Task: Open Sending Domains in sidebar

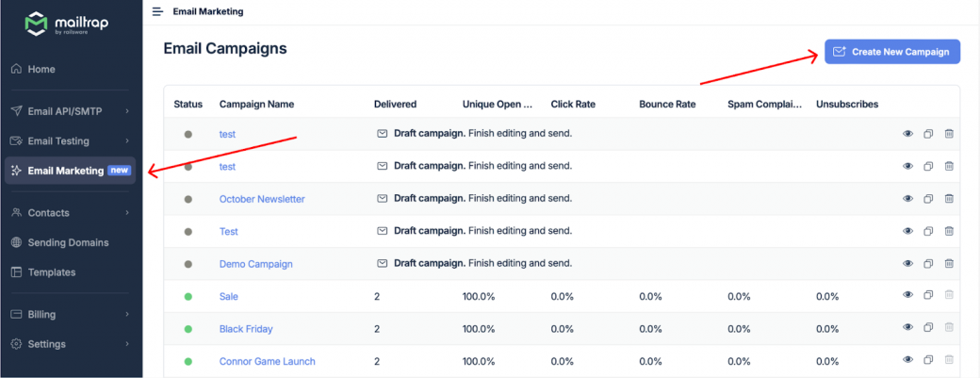Action: (68, 242)
